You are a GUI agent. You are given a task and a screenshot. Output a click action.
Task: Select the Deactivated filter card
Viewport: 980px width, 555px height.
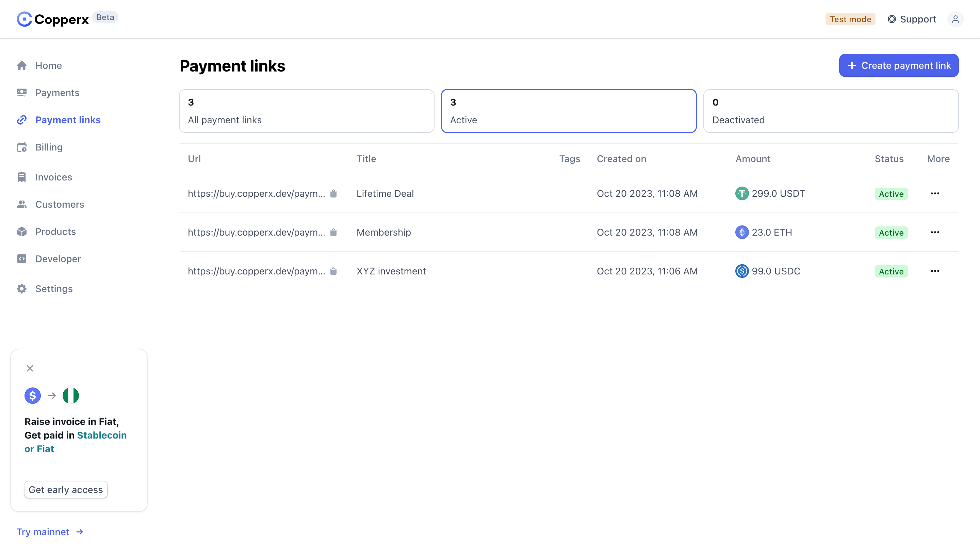pos(831,111)
